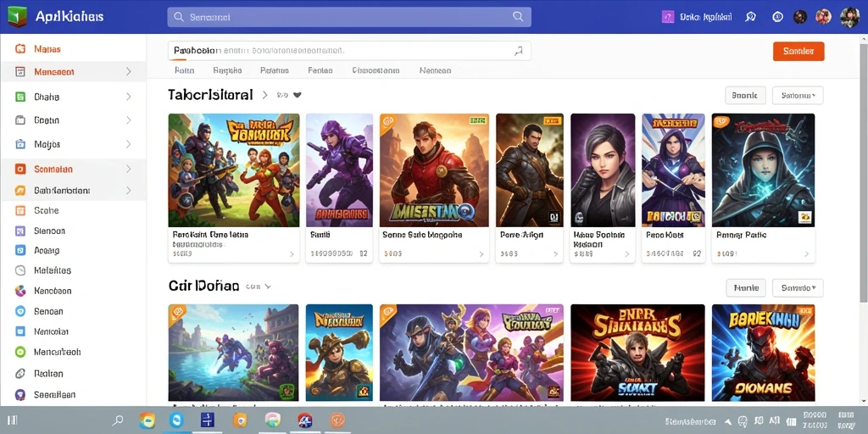Viewport: 868px width, 434px height.
Task: Click the multicolor icon beside Kenoban
Action: pos(20,291)
